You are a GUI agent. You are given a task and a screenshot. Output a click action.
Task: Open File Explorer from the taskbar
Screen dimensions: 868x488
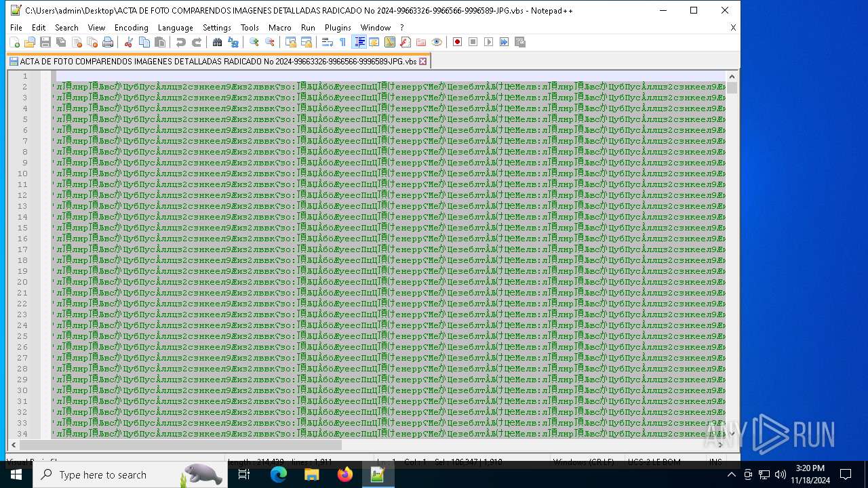pyautogui.click(x=311, y=474)
